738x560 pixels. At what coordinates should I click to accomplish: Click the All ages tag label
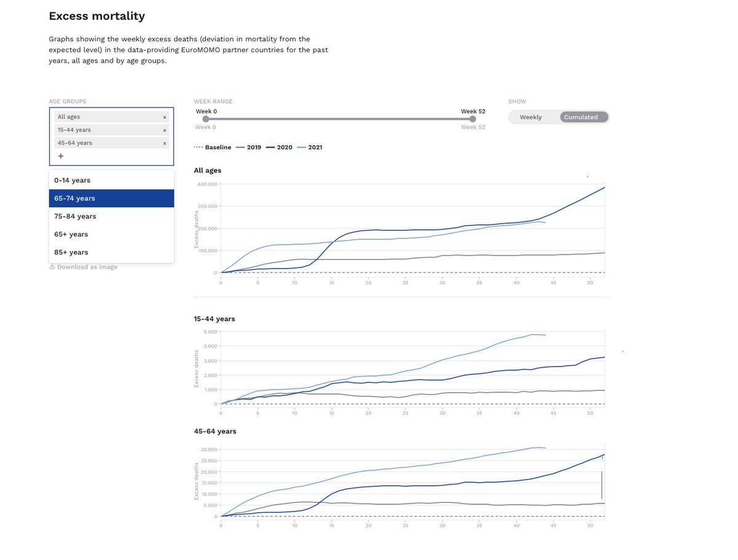69,117
